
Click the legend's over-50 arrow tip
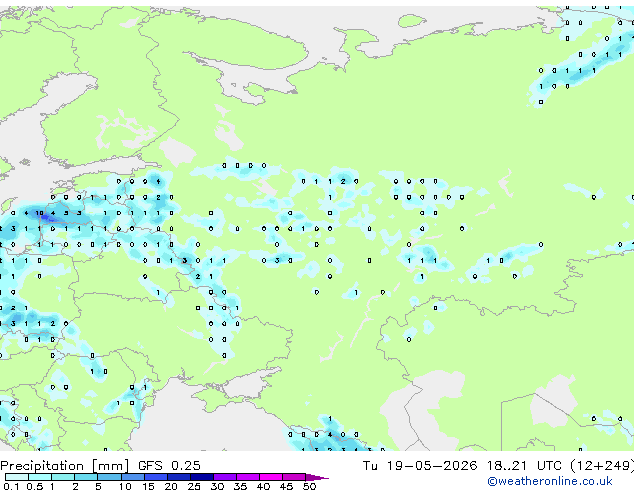tap(317, 477)
